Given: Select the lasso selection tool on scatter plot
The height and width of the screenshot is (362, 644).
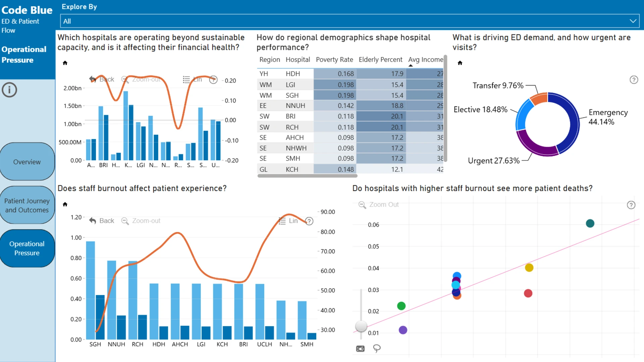Looking at the screenshot, I should pos(377,349).
